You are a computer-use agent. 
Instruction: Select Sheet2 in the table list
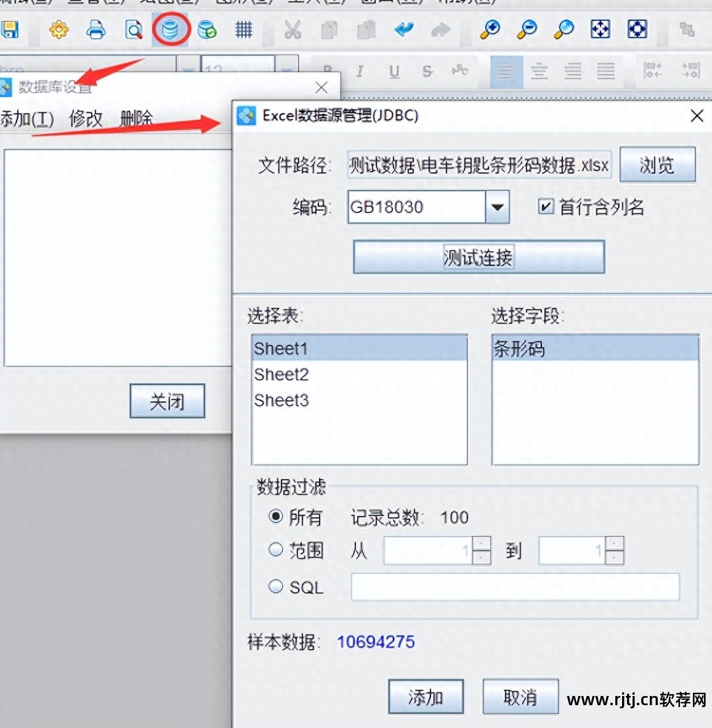[x=281, y=374]
